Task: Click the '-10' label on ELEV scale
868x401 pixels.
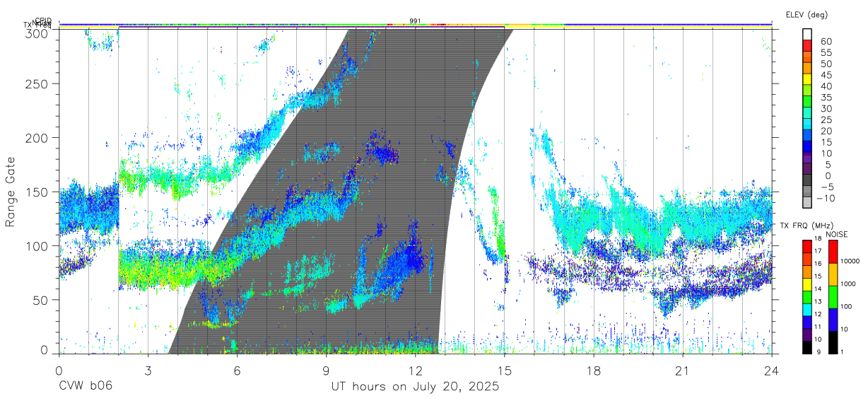Action: (826, 198)
